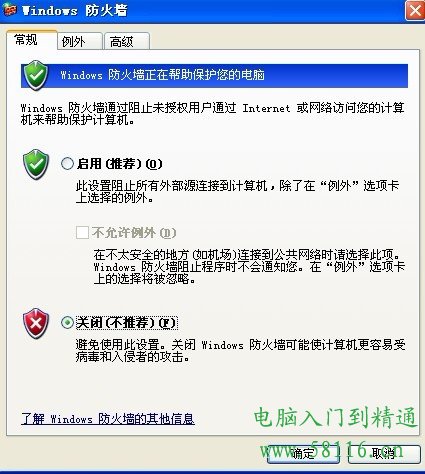Image resolution: width=425 pixels, height=474 pixels.
Task: Cancel the dialog with the 取消 button
Action: 384,454
